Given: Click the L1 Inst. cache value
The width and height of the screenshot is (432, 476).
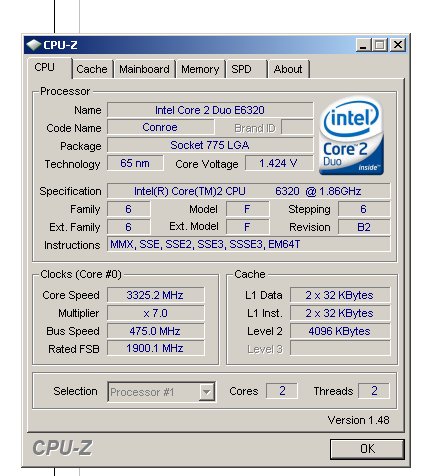Looking at the screenshot, I should coord(340,313).
